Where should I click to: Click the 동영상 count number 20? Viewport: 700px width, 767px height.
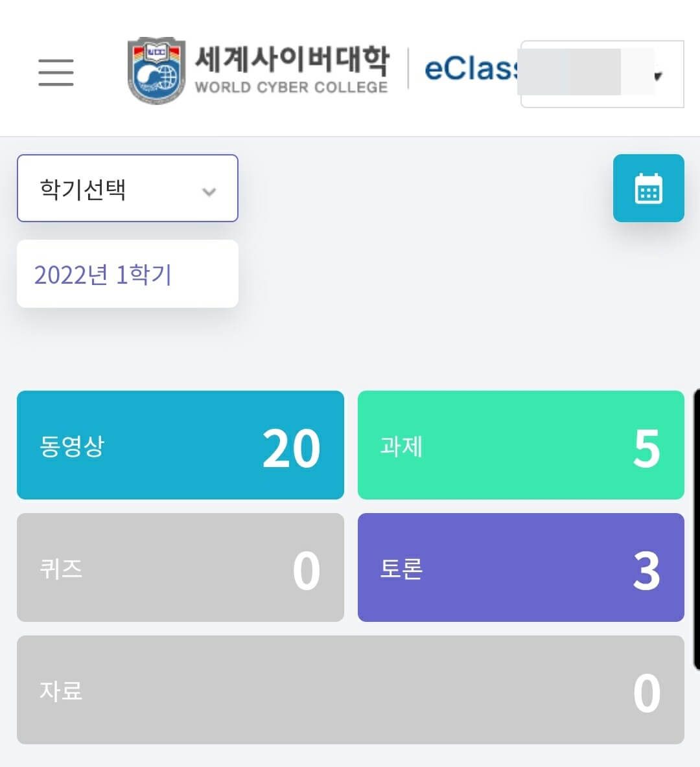(292, 445)
